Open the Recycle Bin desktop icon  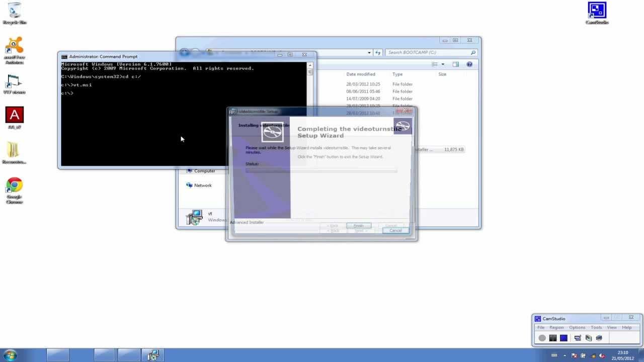click(15, 14)
